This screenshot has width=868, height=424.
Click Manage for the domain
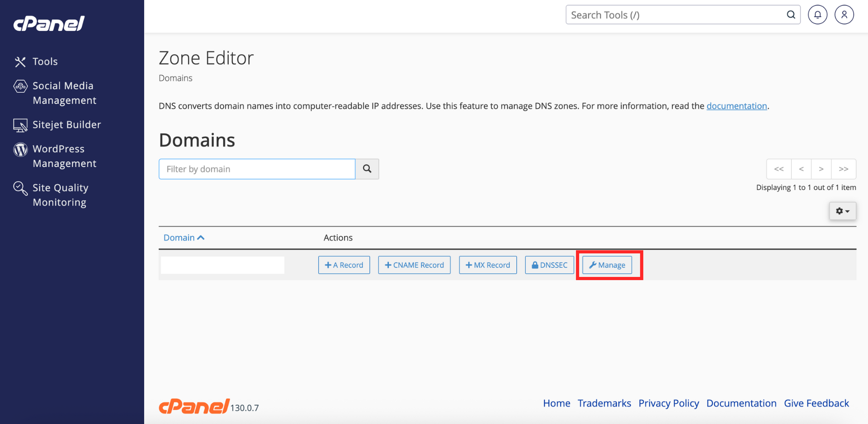pyautogui.click(x=607, y=265)
